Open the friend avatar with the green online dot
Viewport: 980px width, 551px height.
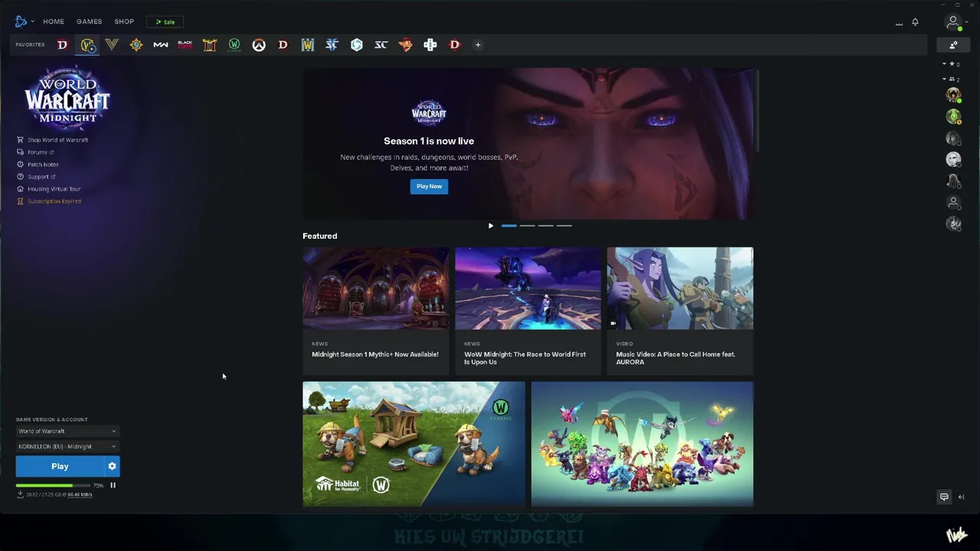coord(953,96)
